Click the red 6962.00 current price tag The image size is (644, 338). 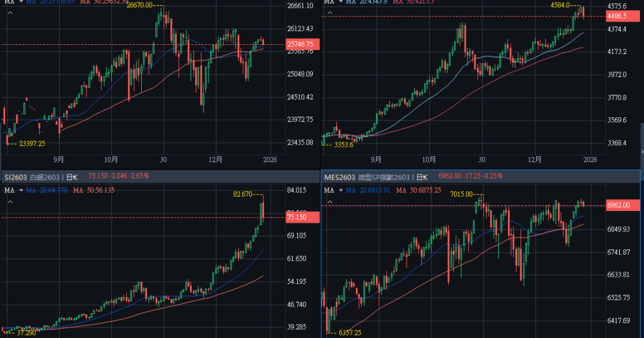(622, 205)
